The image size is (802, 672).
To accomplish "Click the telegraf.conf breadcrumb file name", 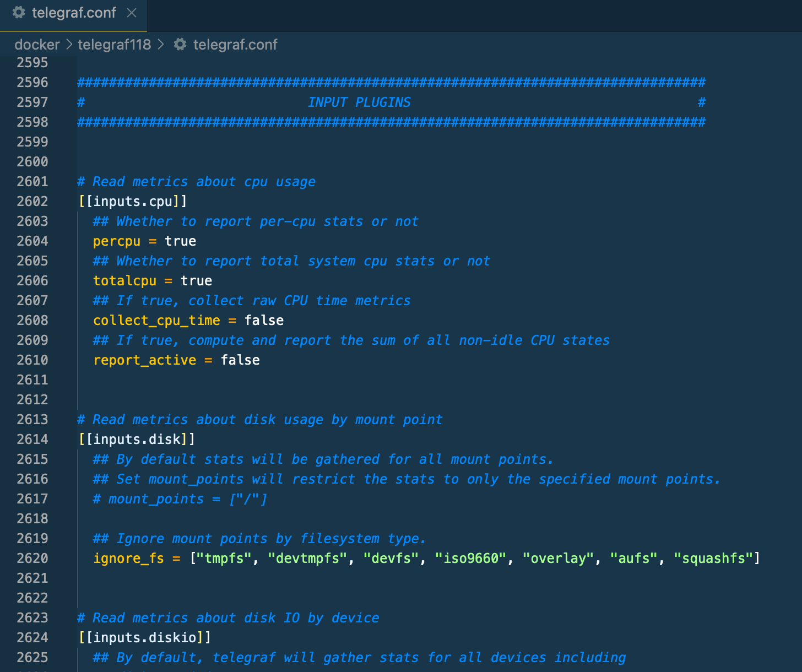I will pos(235,45).
